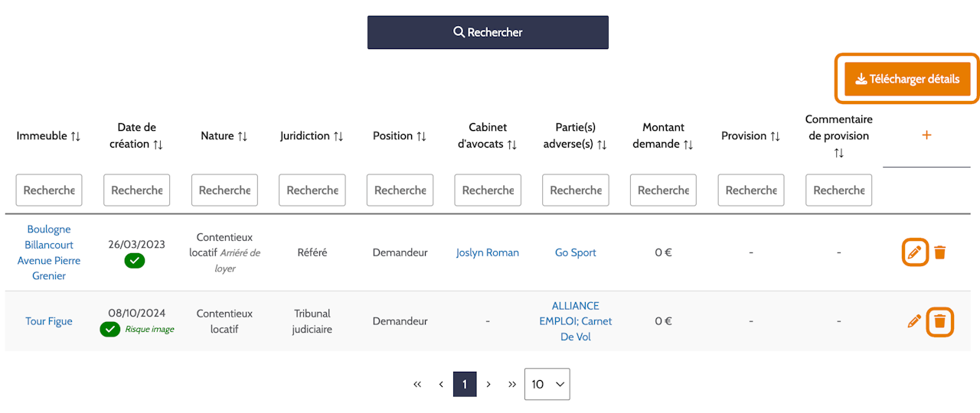Click the Rechercher search button

point(488,32)
